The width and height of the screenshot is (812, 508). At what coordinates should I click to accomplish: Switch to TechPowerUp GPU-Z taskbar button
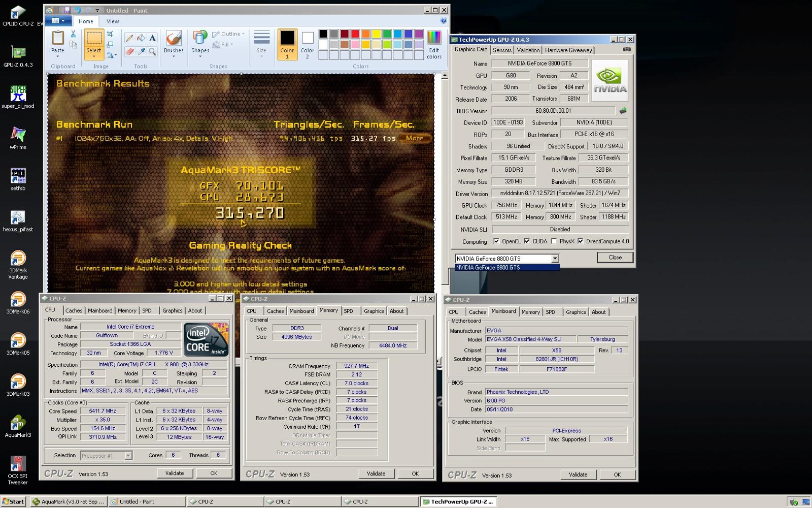(458, 501)
